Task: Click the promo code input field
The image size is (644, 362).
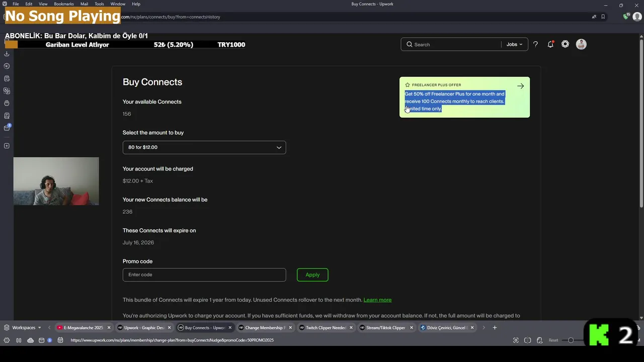Action: [x=204, y=275]
